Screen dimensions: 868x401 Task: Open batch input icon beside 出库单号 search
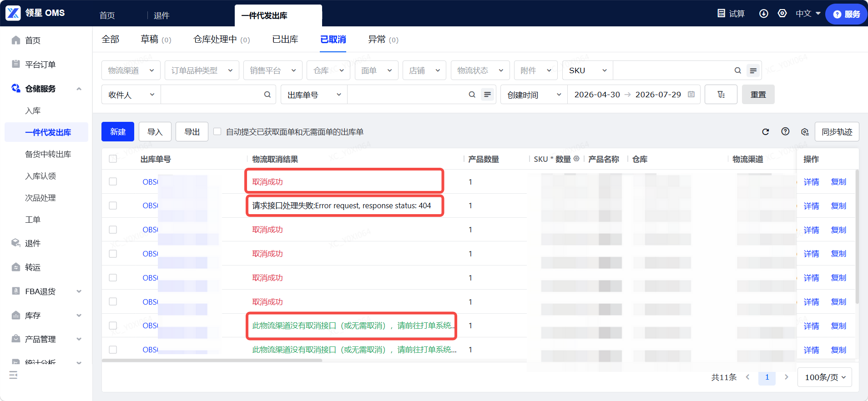click(x=488, y=95)
